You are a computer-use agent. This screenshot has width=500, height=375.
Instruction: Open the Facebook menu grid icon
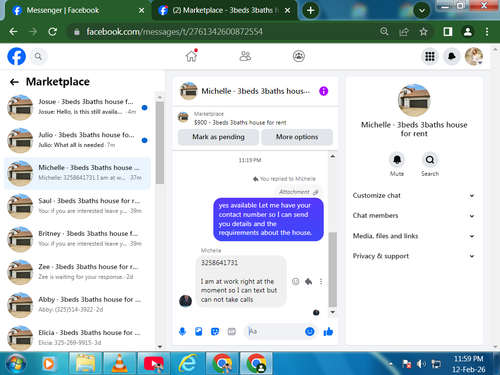430,56
